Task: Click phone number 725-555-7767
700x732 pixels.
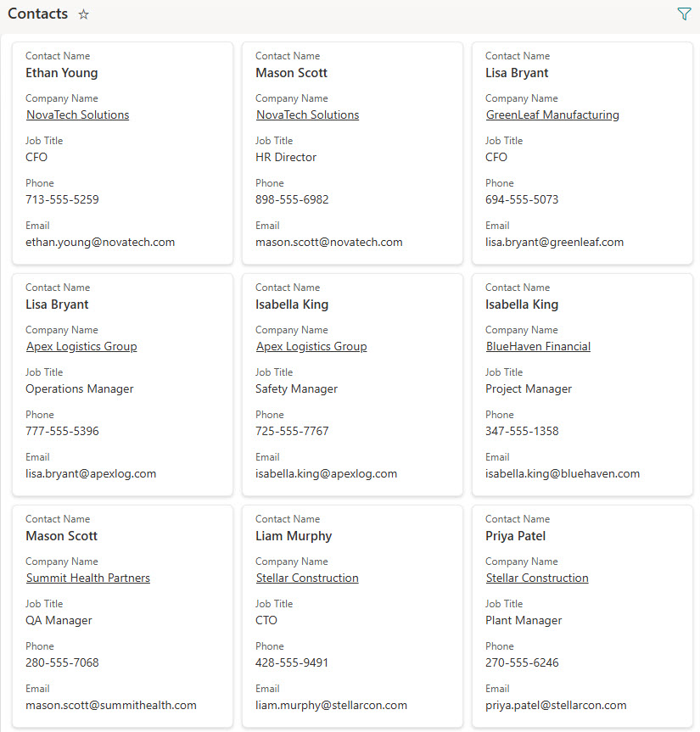Action: tap(292, 432)
